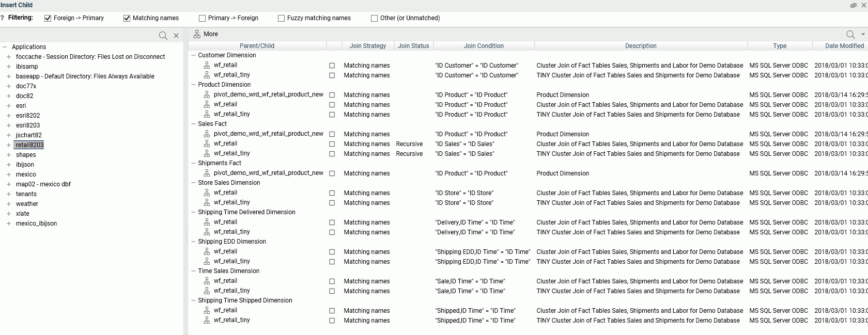
Task: Click the wf_retail_tiny icon under Time Sales Dimension
Action: pos(207,291)
